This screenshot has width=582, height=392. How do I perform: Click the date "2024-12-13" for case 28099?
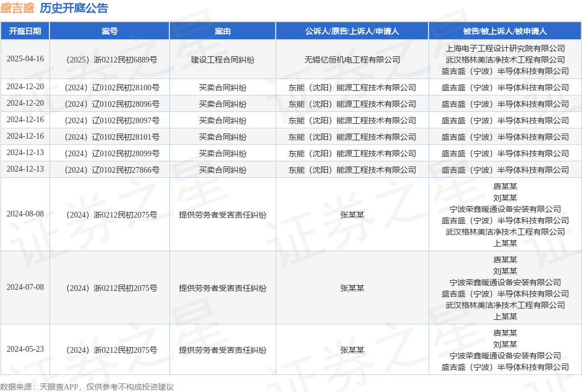[25, 153]
